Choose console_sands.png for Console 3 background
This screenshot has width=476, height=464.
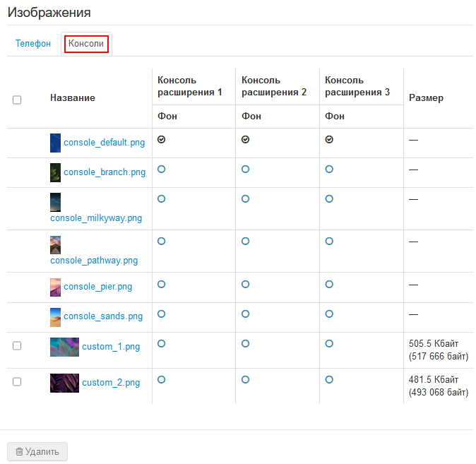point(329,314)
